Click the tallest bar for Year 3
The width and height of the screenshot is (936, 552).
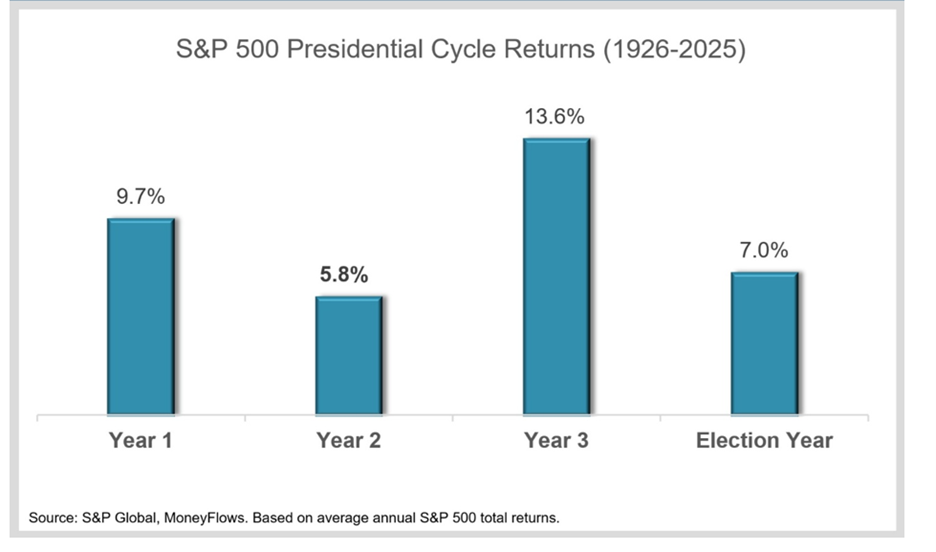click(557, 276)
